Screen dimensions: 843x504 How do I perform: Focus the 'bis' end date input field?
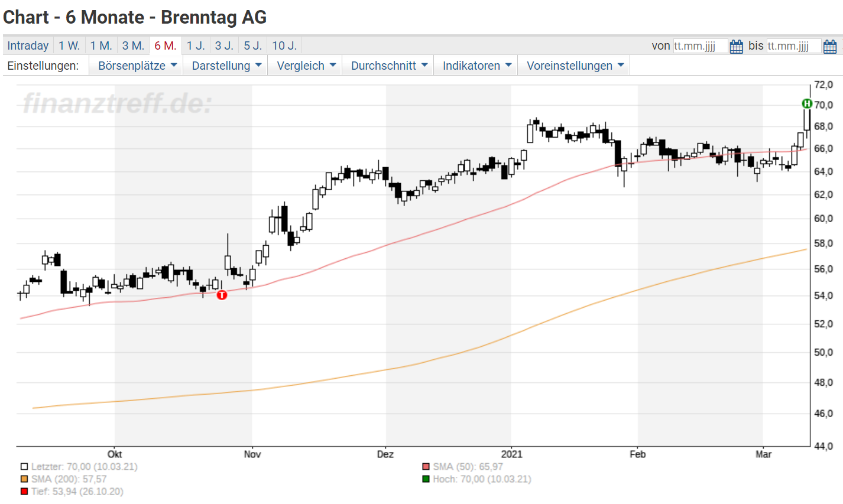click(x=794, y=46)
